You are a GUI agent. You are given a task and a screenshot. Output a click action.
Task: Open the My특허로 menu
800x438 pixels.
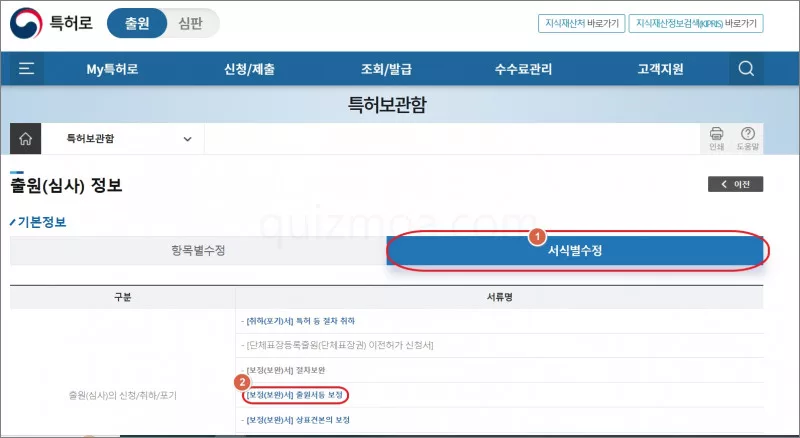point(112,69)
